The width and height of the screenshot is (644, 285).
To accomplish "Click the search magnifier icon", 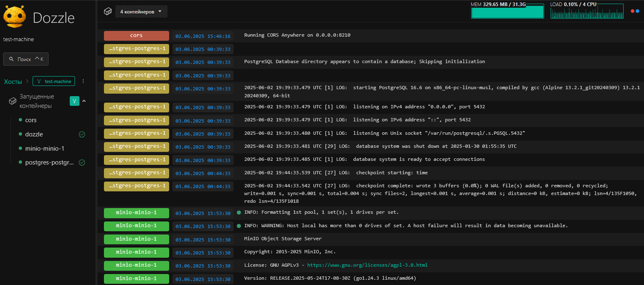I will point(11,59).
